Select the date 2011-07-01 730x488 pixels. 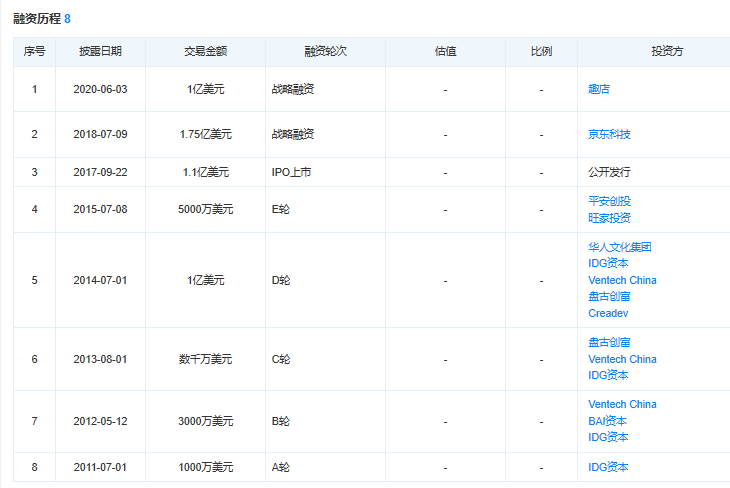(x=100, y=467)
